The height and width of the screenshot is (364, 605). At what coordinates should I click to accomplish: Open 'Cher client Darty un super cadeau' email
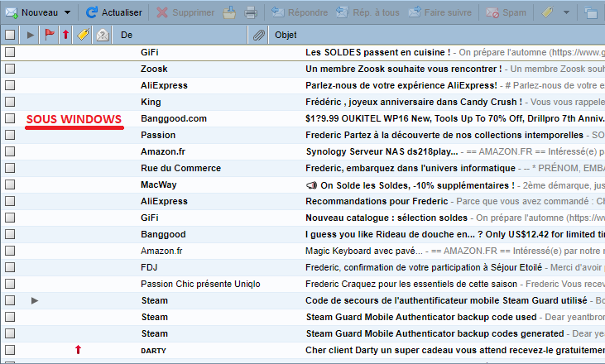pyautogui.click(x=455, y=350)
